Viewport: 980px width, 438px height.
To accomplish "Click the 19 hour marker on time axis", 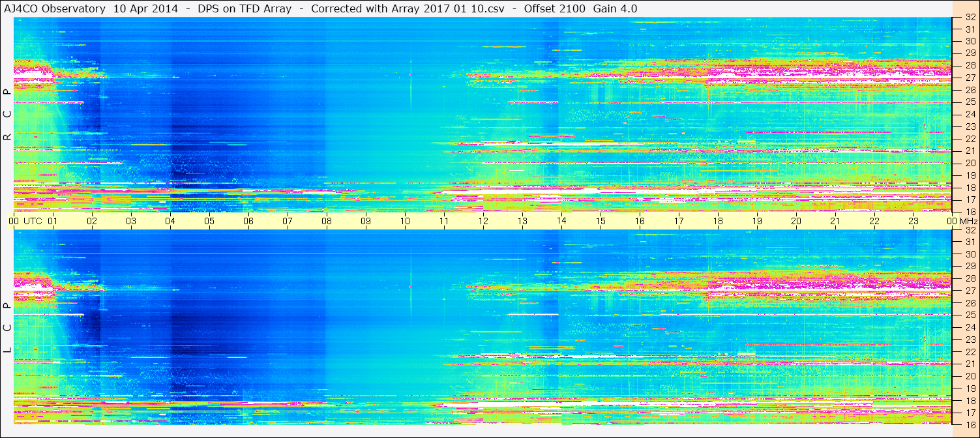I will pyautogui.click(x=757, y=221).
